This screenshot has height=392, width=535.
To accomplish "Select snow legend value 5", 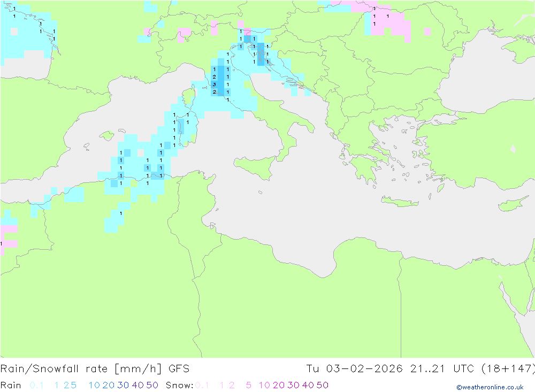I will point(249,385).
